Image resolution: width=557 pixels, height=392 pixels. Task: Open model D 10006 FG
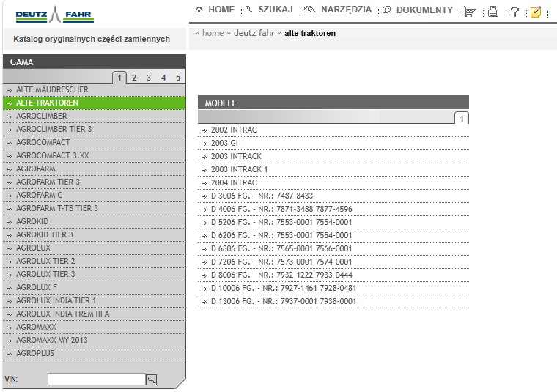tap(333, 288)
